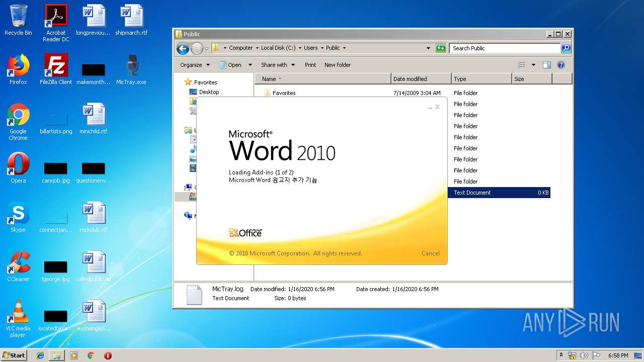Click the volume speaker tray icon
This screenshot has height=362, width=644.
click(584, 355)
